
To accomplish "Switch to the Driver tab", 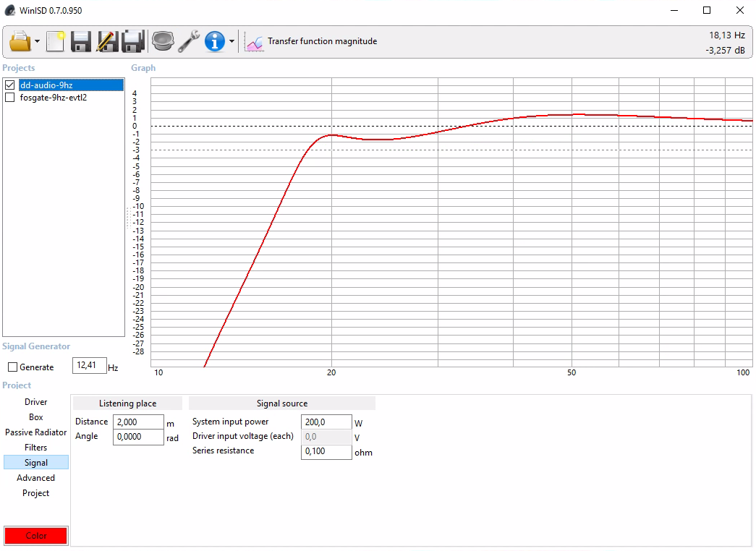I will pyautogui.click(x=35, y=402).
